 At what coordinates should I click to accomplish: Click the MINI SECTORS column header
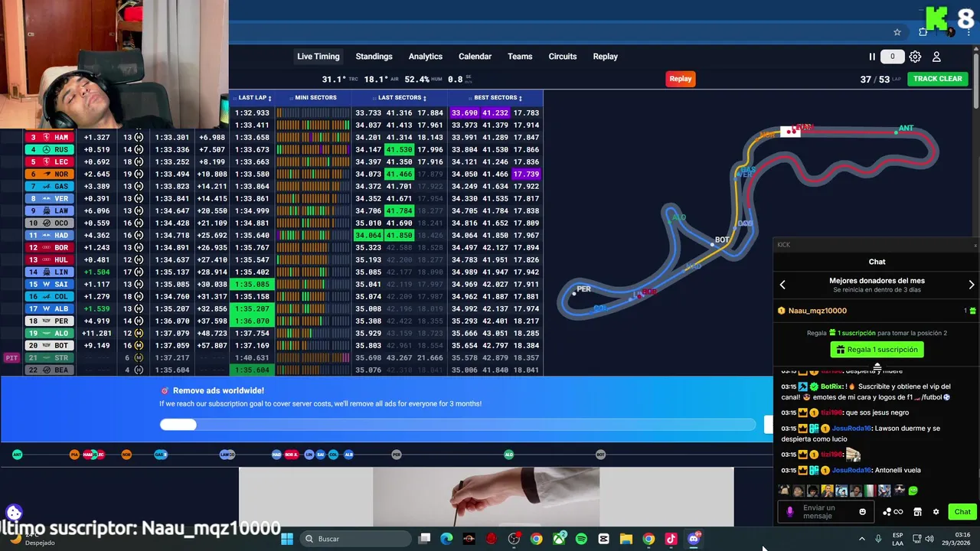[x=315, y=98]
